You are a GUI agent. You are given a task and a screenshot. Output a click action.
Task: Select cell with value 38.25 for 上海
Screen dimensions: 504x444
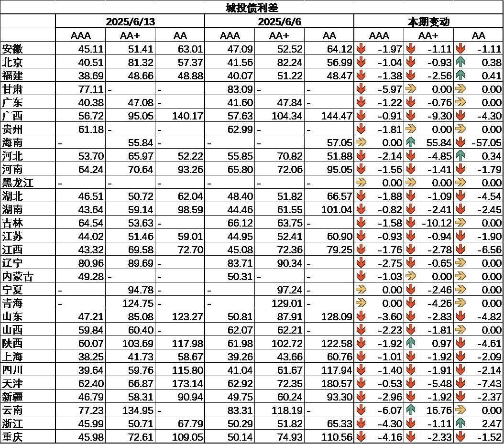point(80,357)
